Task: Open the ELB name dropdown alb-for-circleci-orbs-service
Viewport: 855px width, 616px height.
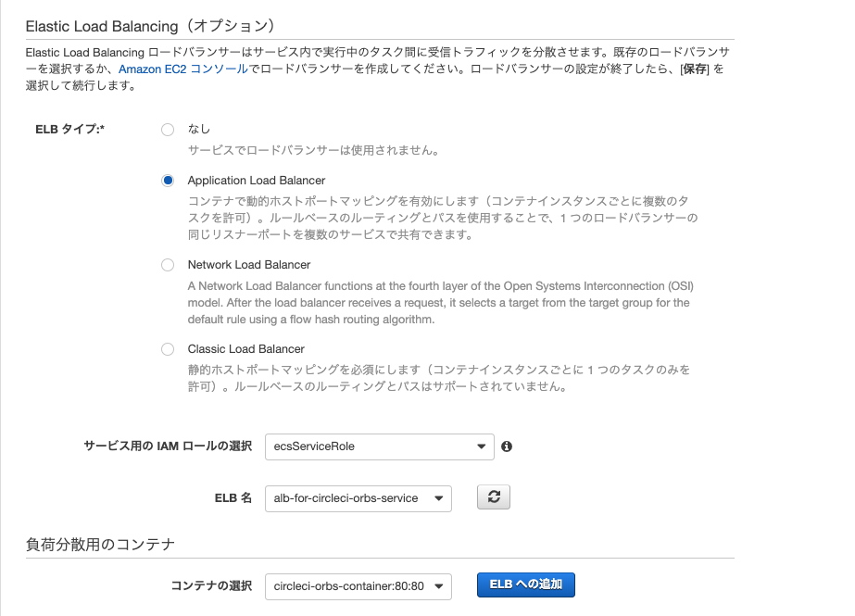Action: click(358, 498)
